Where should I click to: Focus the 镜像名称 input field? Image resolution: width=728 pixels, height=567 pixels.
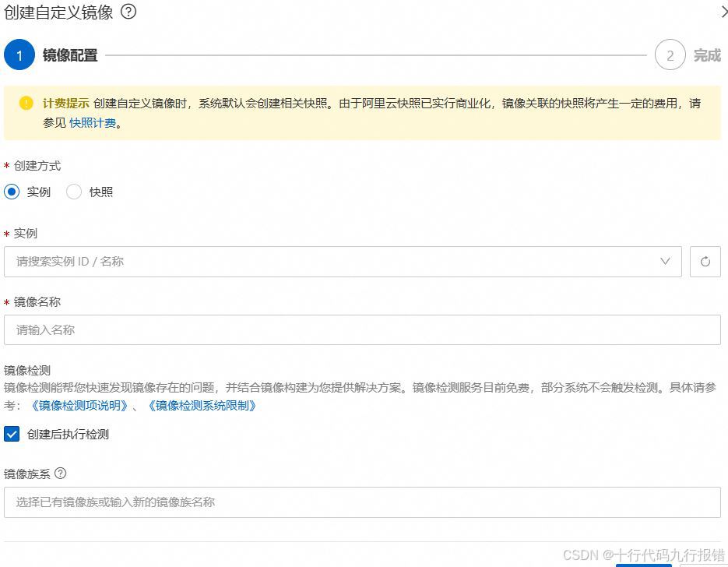[x=362, y=329]
